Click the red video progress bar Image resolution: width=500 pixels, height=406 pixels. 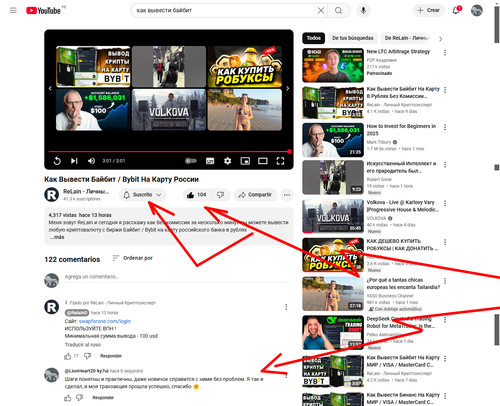(169, 152)
